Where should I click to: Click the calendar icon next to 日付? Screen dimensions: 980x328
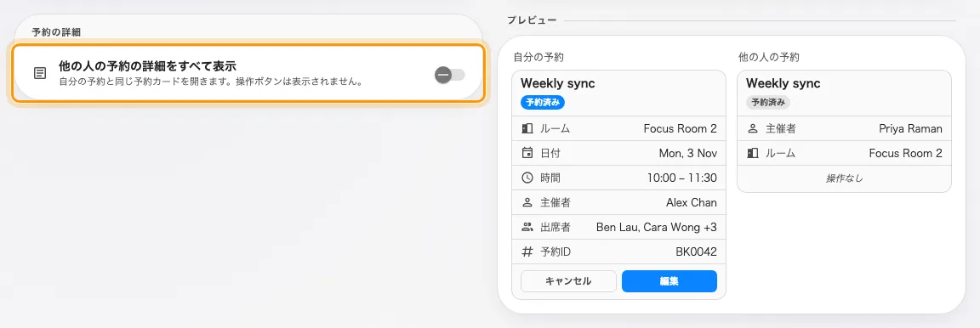(527, 153)
